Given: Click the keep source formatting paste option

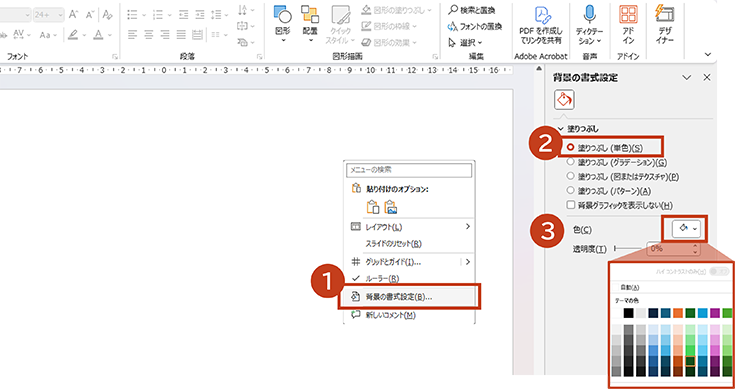Looking at the screenshot, I should tap(373, 207).
